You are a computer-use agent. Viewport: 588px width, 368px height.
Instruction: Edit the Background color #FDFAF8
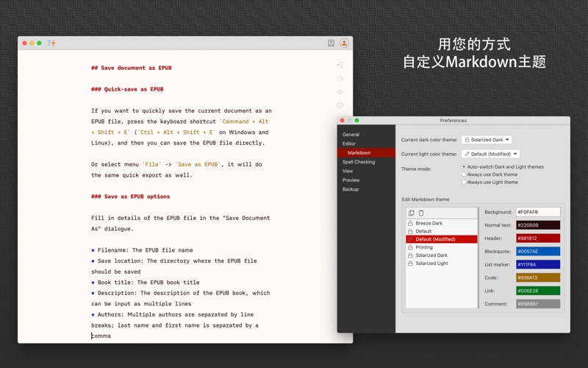(538, 212)
